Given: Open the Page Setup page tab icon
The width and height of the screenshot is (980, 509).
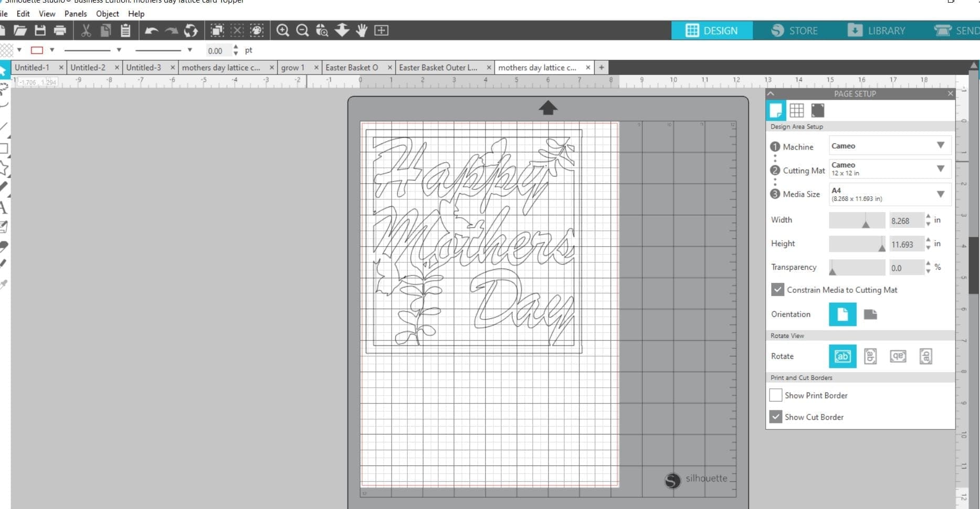Looking at the screenshot, I should click(776, 110).
